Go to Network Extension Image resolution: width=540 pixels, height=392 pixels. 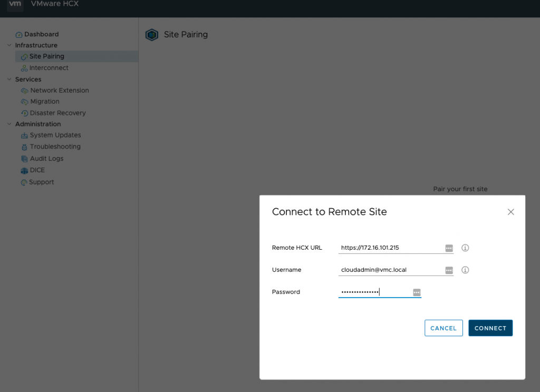click(60, 91)
